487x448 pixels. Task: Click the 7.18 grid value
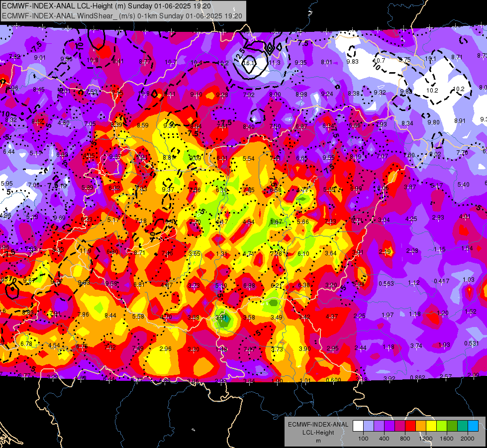point(141,221)
